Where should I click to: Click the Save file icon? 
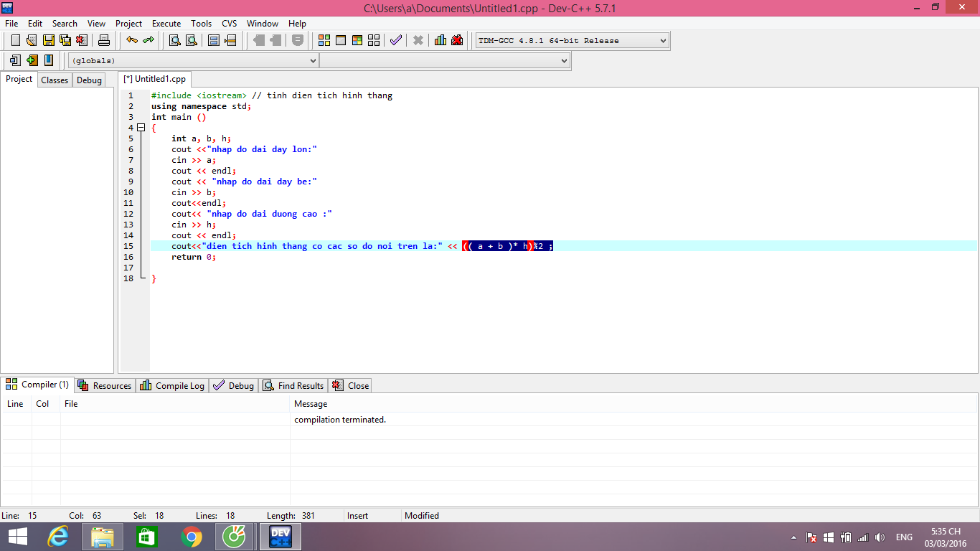[x=49, y=40]
